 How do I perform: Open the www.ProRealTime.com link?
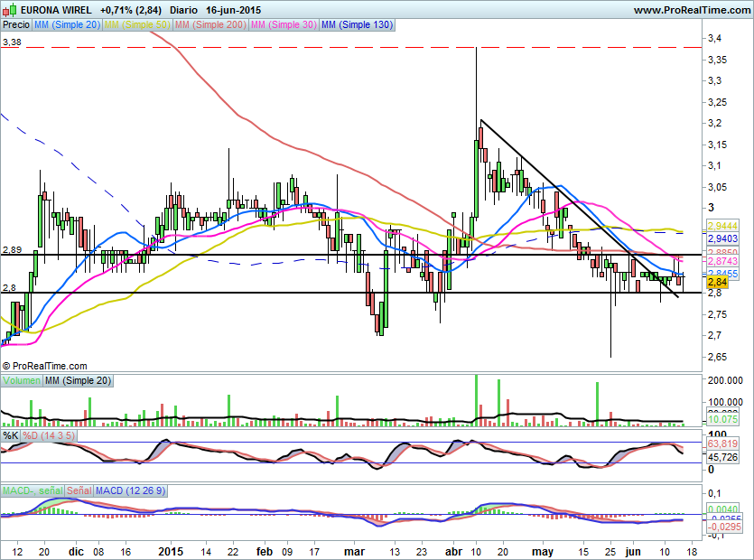(691, 10)
